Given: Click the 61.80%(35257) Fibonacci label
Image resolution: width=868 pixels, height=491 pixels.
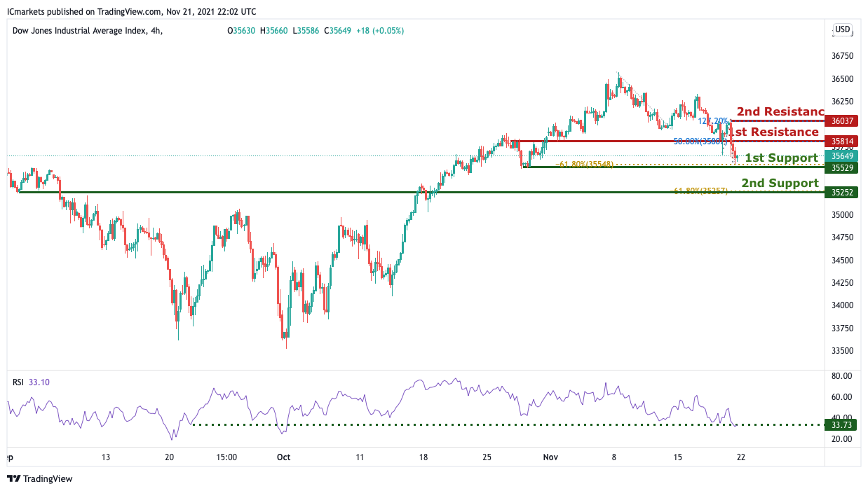Looking at the screenshot, I should tap(698, 191).
